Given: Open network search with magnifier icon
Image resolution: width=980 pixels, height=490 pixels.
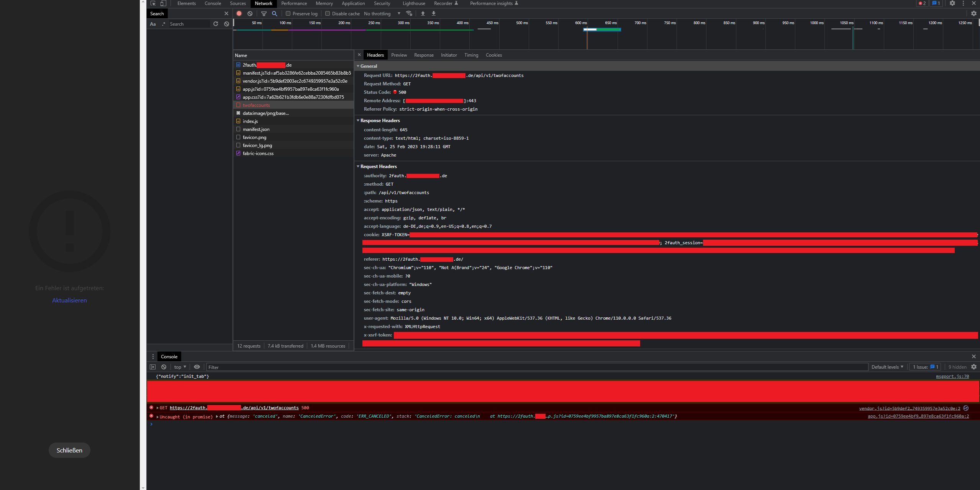Looking at the screenshot, I should click(x=274, y=13).
